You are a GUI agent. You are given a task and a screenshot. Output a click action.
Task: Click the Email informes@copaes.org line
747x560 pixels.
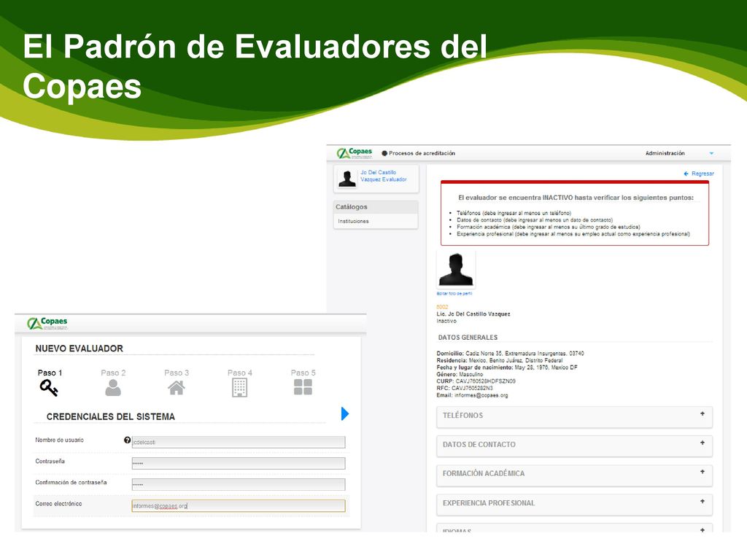pyautogui.click(x=472, y=395)
